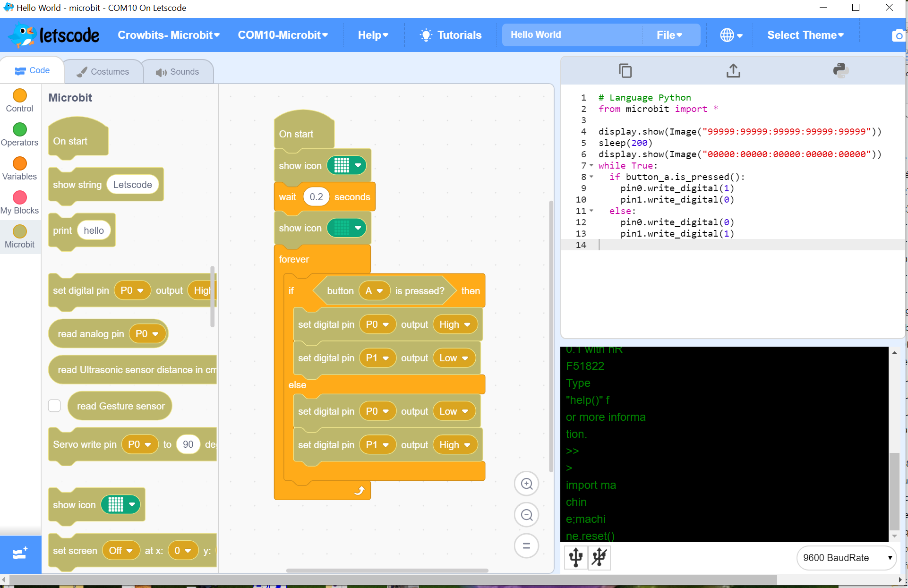Click the add extension button icon
The height and width of the screenshot is (588, 908).
[20, 554]
